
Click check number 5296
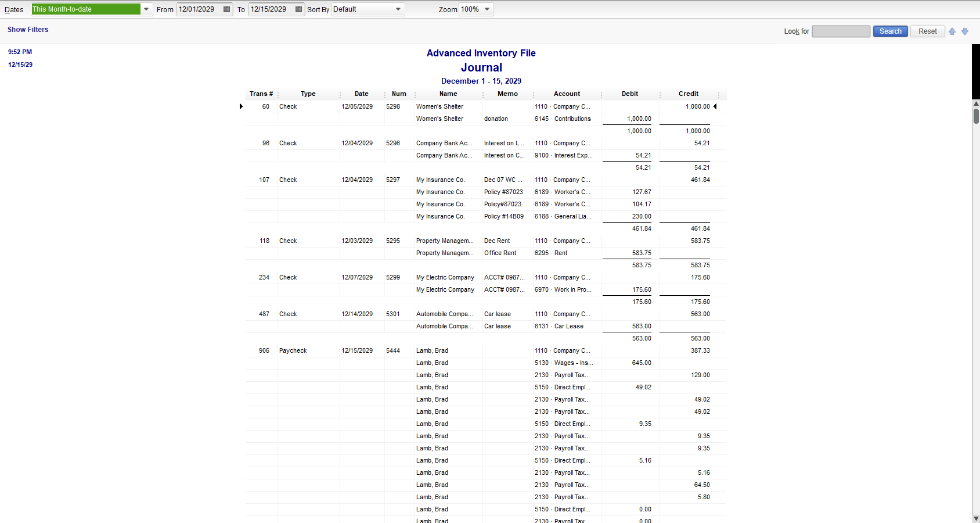click(x=393, y=143)
